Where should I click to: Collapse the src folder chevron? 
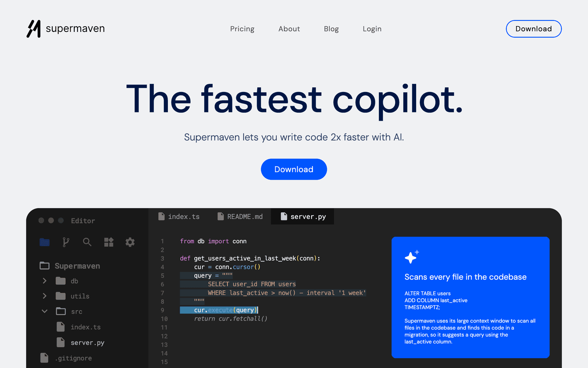[45, 311]
